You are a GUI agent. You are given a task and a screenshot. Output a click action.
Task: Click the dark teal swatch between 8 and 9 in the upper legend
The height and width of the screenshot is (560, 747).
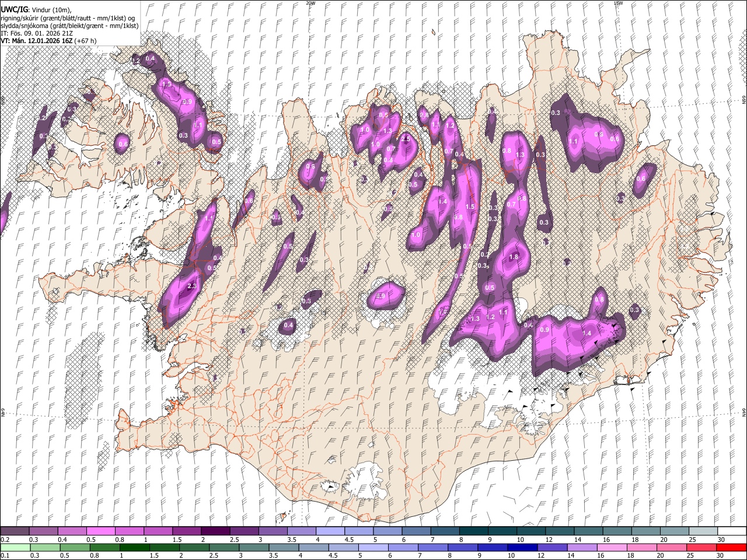pos(473,531)
